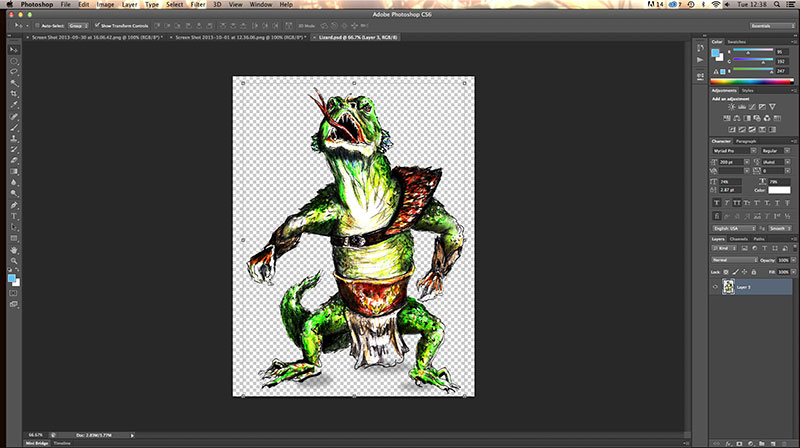Switch to the Swatches panel tab
The height and width of the screenshot is (448, 800).
tap(736, 43)
